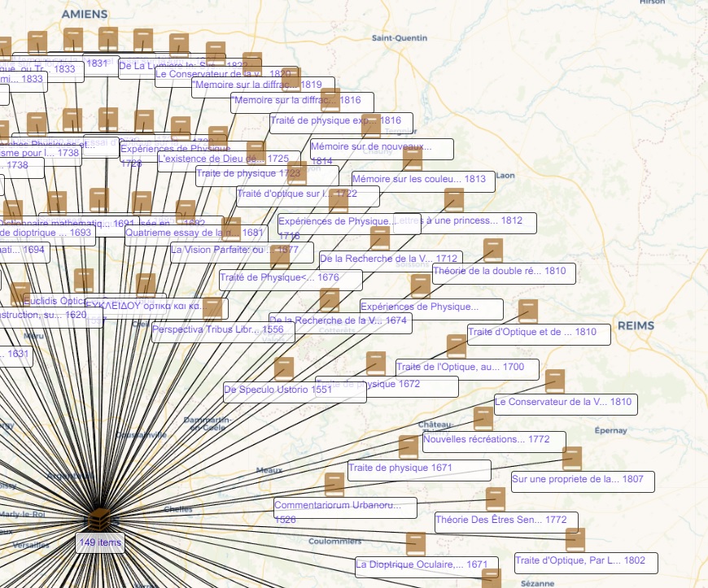The width and height of the screenshot is (708, 588).
Task: Open the '149 items' cluster label
Action: coord(100,542)
